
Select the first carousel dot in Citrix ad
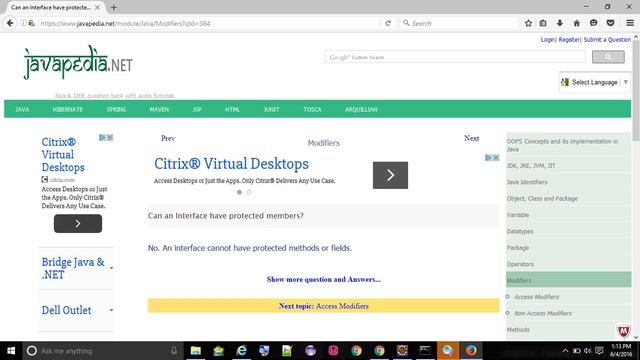point(239,192)
